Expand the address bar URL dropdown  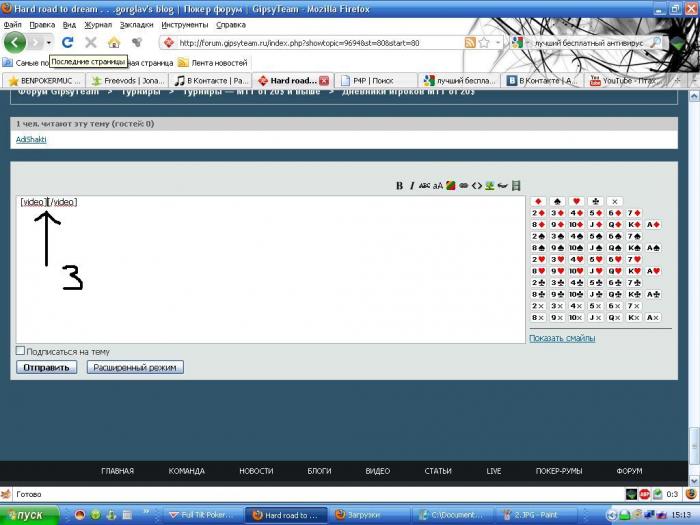[498, 43]
